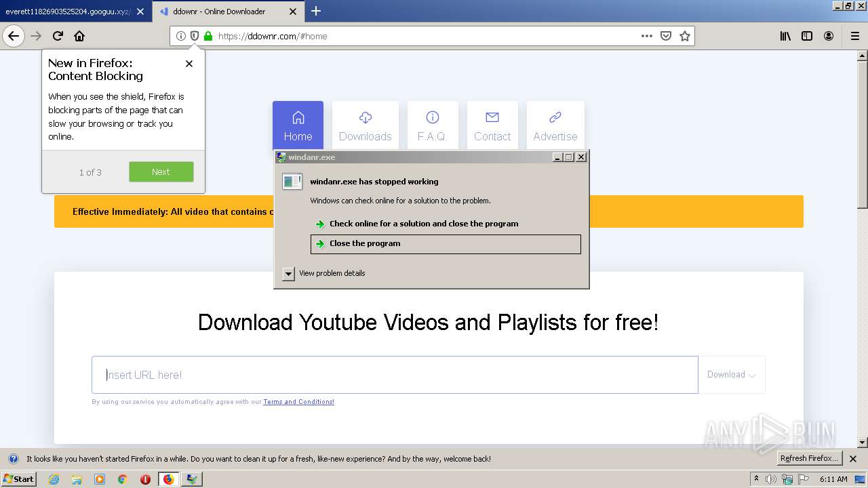Dismiss the Content Blocking popup
The image size is (868, 488).
tap(189, 64)
